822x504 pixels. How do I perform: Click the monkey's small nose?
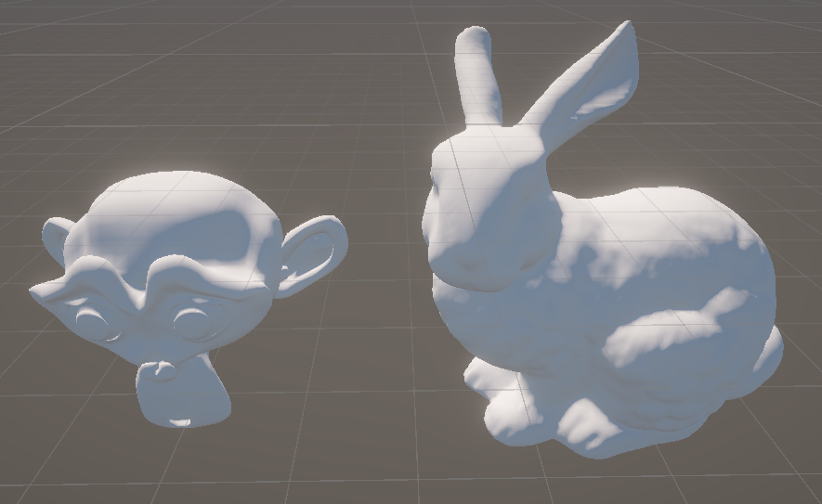pos(159,369)
